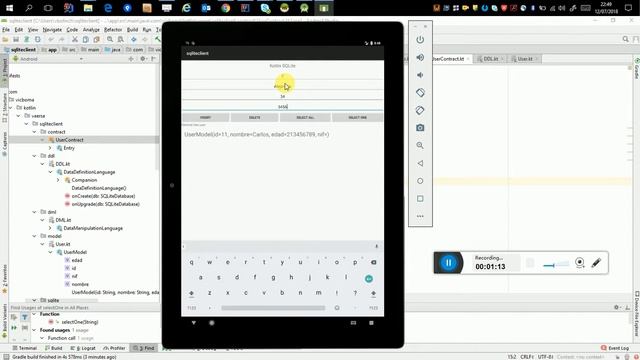The image size is (640, 360).
Task: Collapse the ddl folder node
Action: click(x=35, y=156)
